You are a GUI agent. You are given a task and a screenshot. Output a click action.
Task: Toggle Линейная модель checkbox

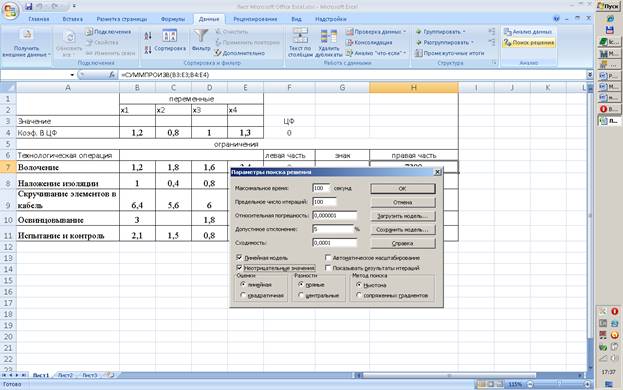click(239, 257)
